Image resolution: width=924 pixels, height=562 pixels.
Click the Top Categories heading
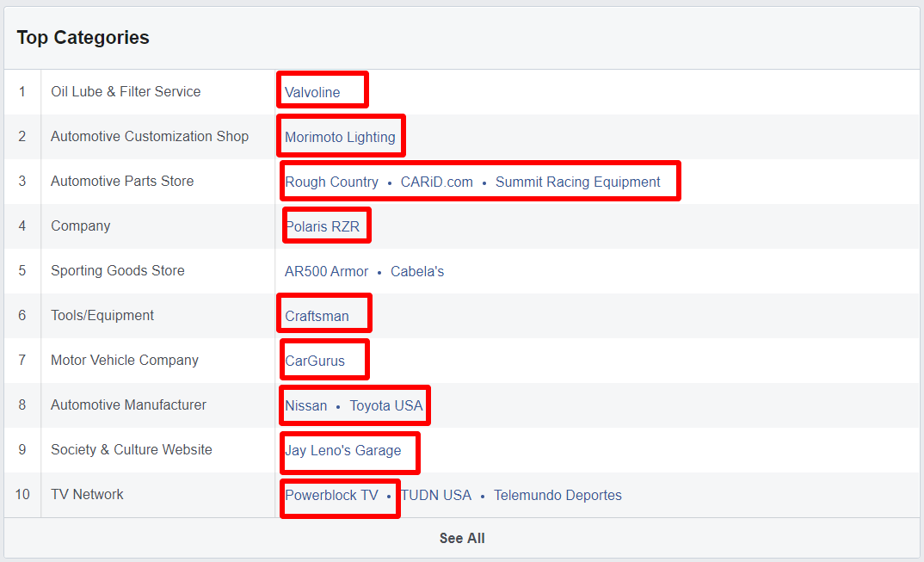point(83,38)
